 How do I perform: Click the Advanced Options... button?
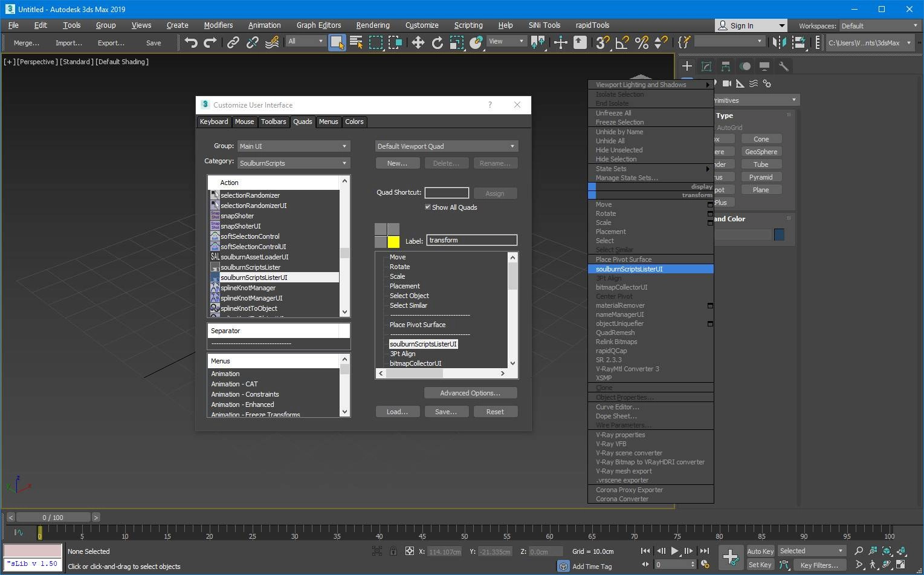[470, 393]
